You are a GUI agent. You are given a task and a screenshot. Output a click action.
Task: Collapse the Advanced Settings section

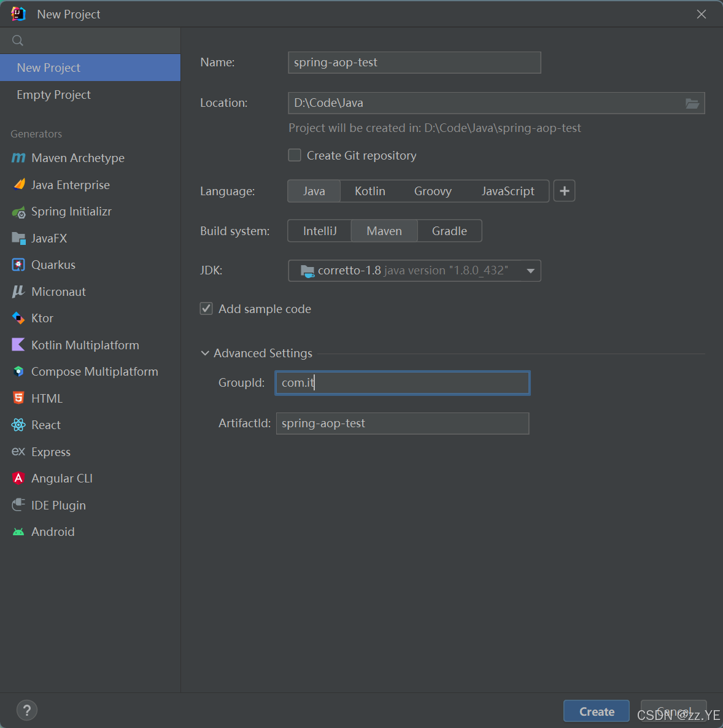point(205,354)
